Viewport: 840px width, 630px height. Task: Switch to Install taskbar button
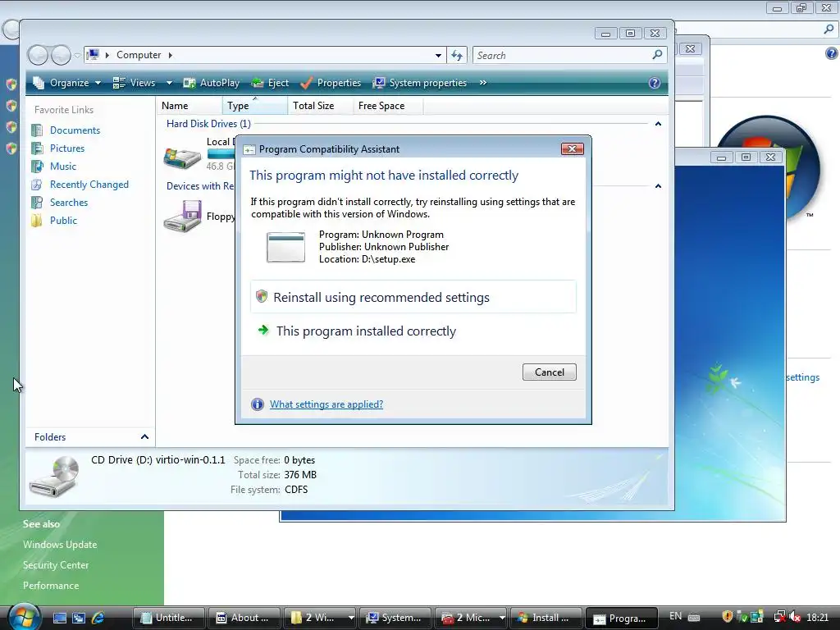(547, 618)
